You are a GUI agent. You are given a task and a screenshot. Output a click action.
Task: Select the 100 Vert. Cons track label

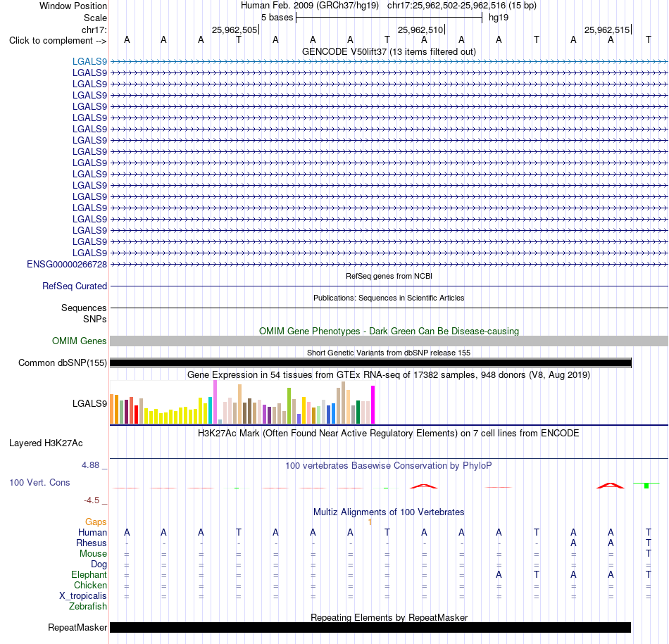[x=39, y=482]
